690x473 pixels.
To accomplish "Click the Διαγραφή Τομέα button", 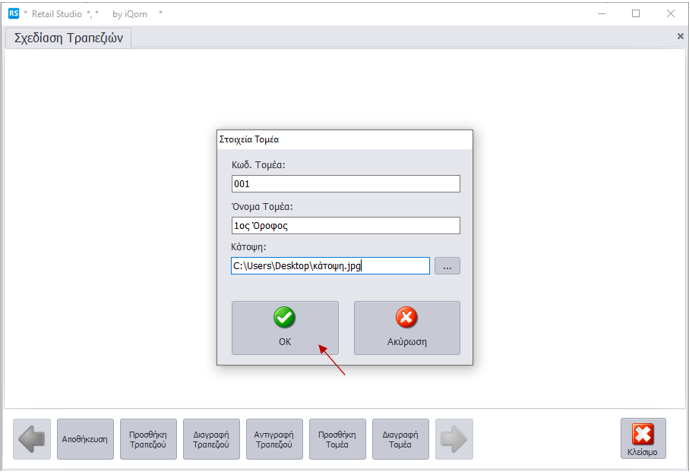I will coord(400,439).
